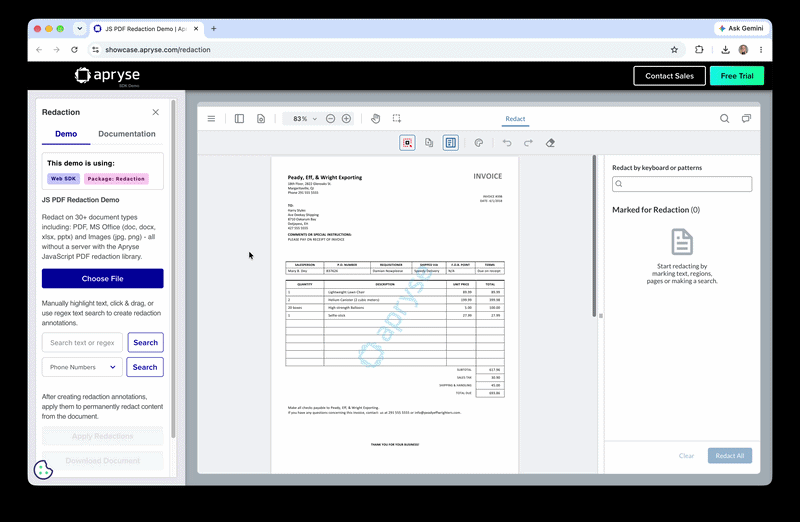800x522 pixels.
Task: Select the JS PDF Redaction Demo browser tab
Action: click(147, 29)
